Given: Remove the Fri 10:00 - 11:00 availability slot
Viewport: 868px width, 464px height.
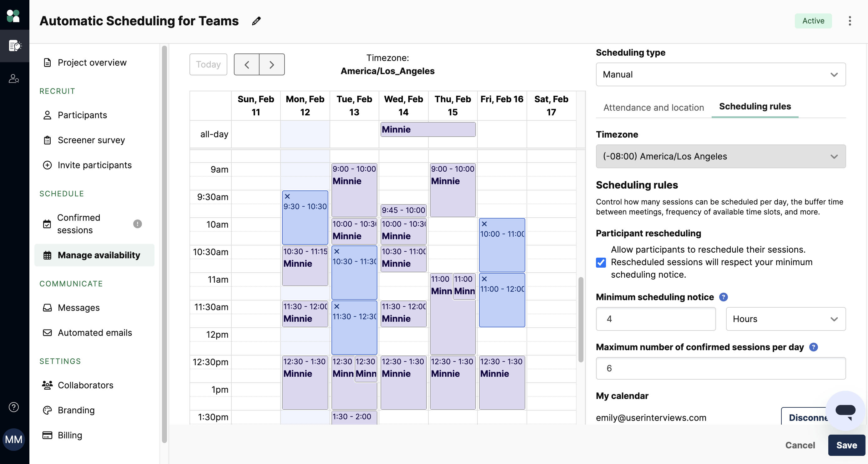Looking at the screenshot, I should pos(484,224).
